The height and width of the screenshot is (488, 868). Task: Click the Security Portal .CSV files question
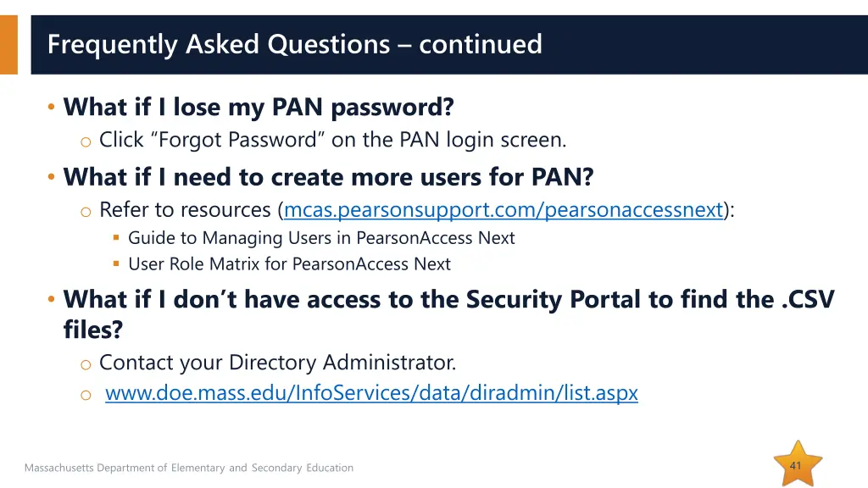coord(448,299)
